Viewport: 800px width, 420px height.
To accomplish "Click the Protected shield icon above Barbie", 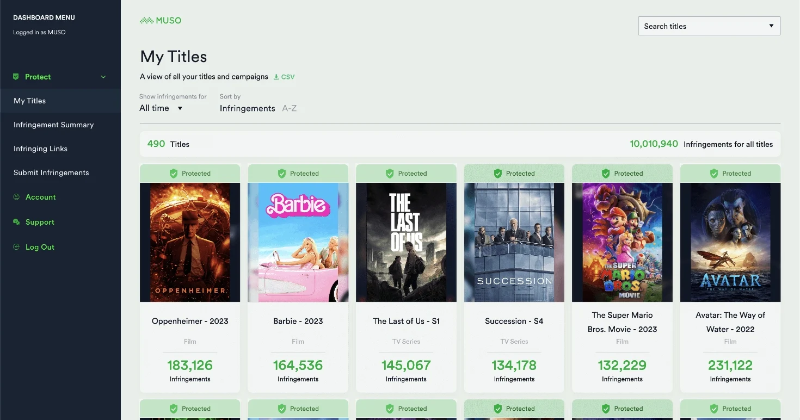I will tap(281, 173).
